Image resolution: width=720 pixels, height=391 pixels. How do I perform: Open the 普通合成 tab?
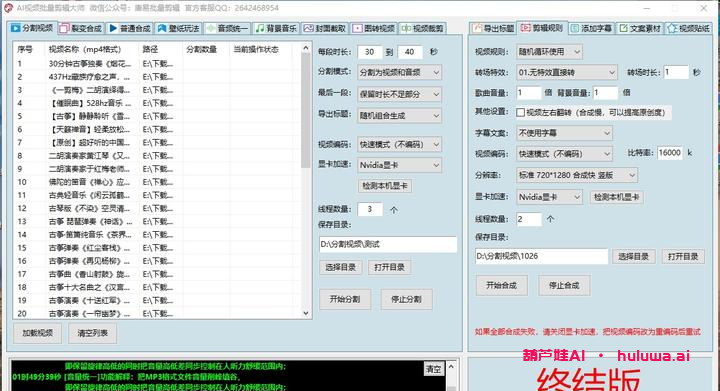pos(130,28)
